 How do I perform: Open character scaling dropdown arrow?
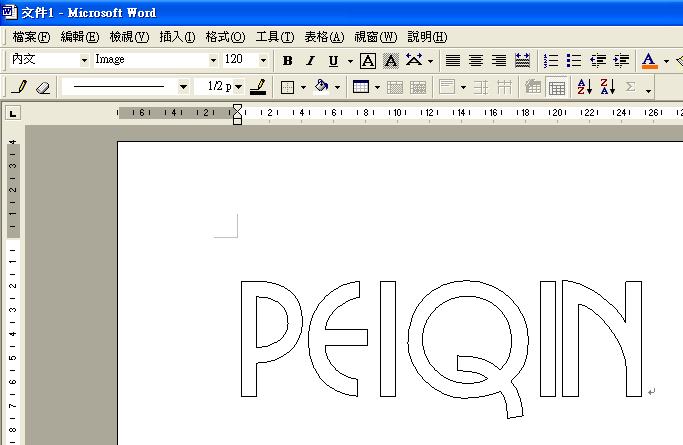(x=430, y=61)
